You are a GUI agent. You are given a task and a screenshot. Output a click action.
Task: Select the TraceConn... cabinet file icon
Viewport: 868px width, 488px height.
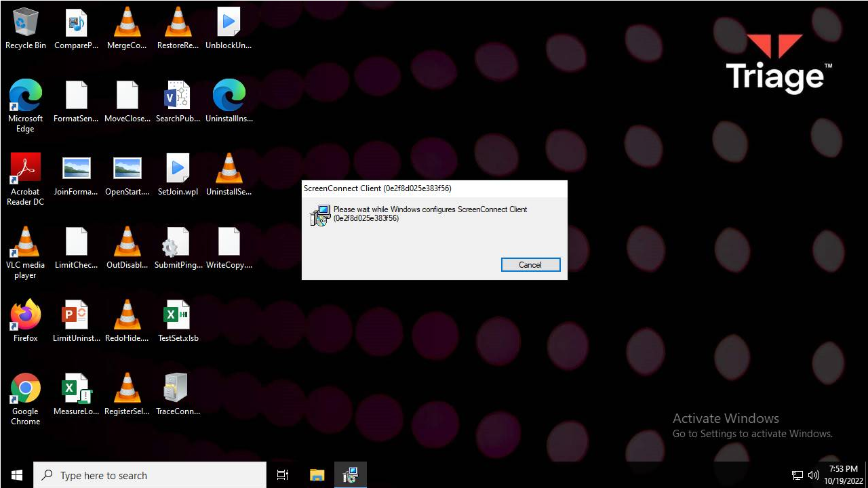(178, 394)
